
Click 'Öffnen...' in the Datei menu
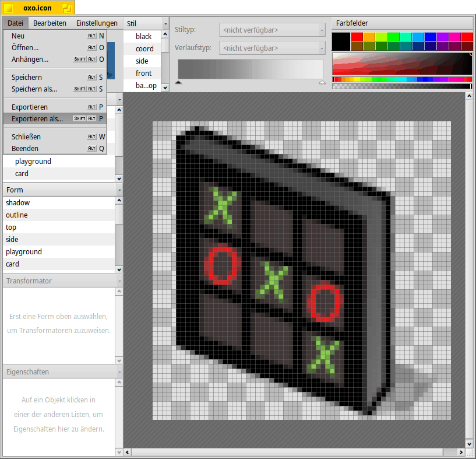(25, 47)
